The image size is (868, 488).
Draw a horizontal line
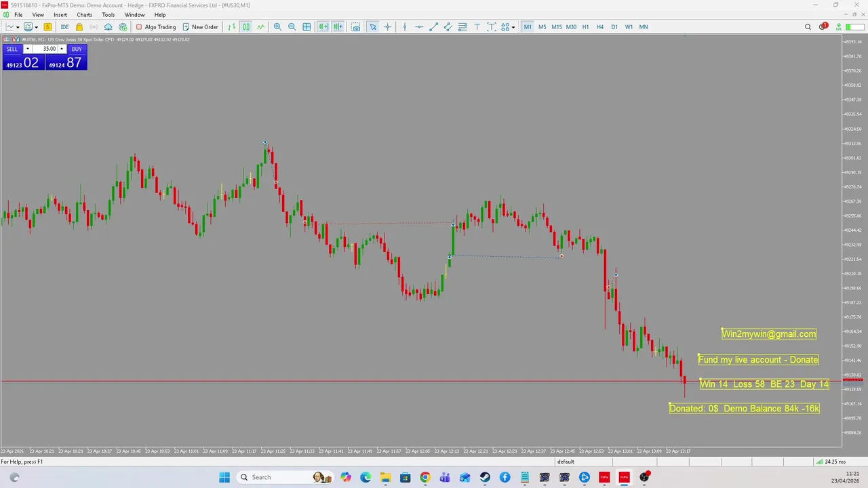point(419,27)
